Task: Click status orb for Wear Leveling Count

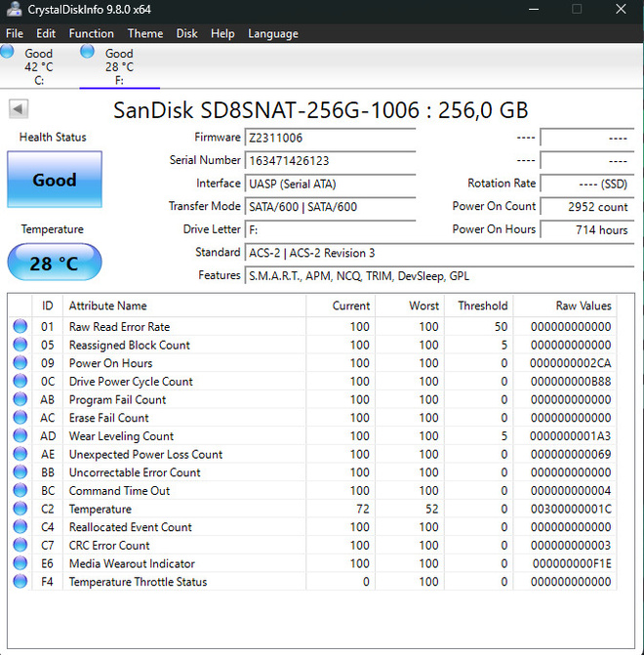Action: (20, 435)
